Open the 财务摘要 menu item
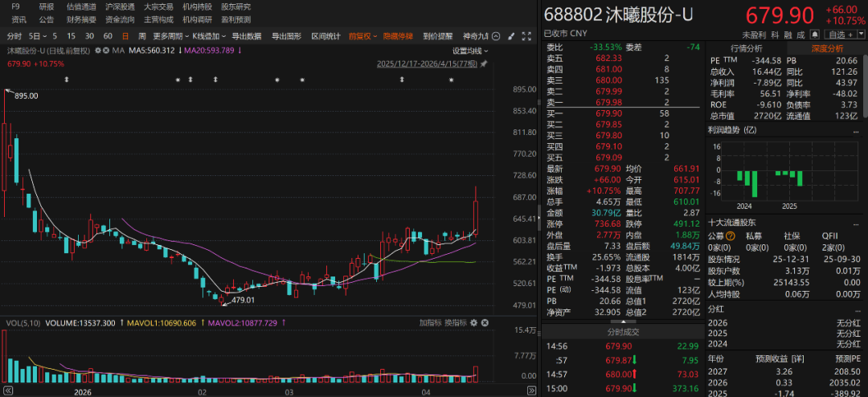The image size is (868, 397). [81, 19]
